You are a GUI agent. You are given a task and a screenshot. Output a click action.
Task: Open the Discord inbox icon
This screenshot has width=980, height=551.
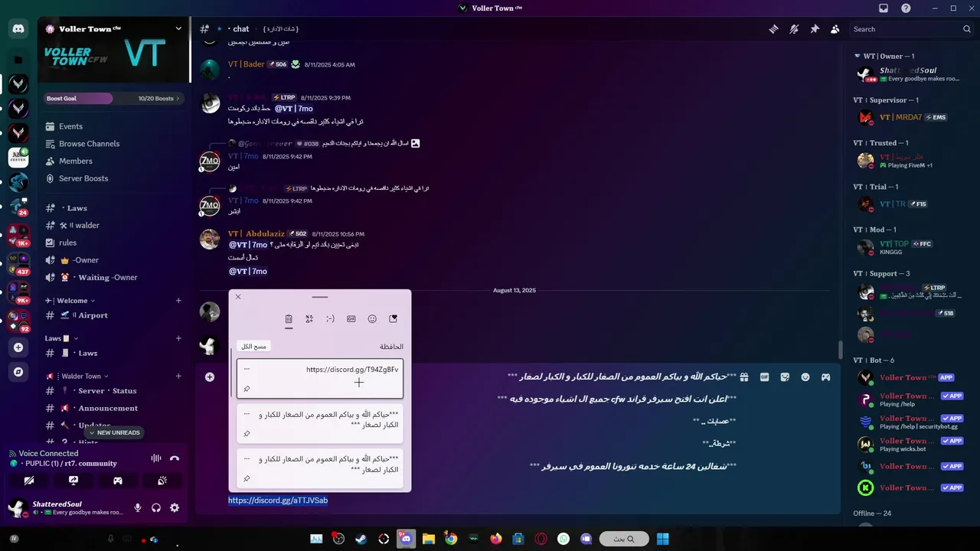click(x=884, y=8)
